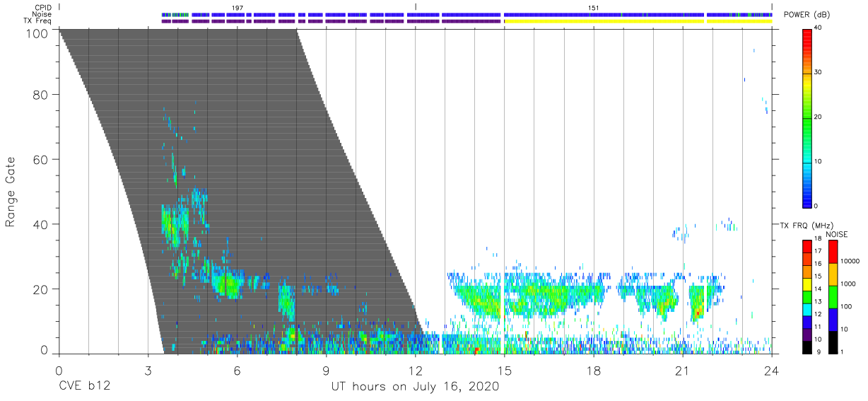
Task: Click the "6" tick on the UT hours axis
Action: [237, 369]
